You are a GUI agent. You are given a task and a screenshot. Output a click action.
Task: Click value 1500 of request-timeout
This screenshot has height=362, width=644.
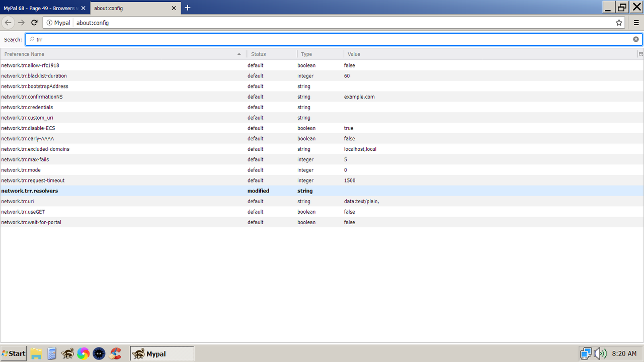click(x=350, y=180)
